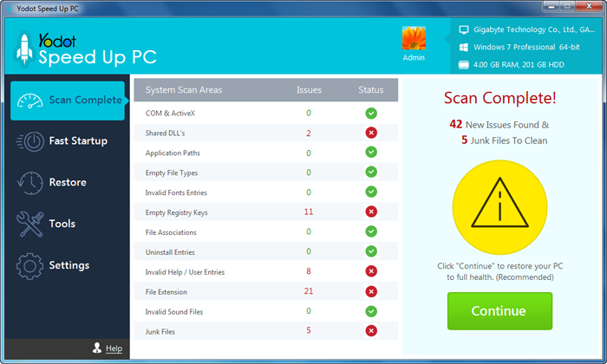
Task: Click the red status icon for Shared DLL's
Action: [x=371, y=133]
